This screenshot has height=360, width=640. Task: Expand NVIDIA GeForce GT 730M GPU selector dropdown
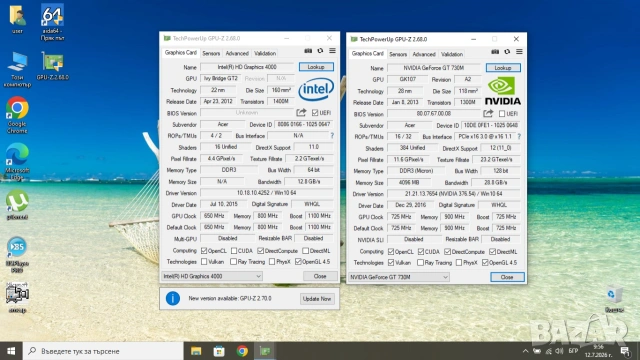pos(399,277)
